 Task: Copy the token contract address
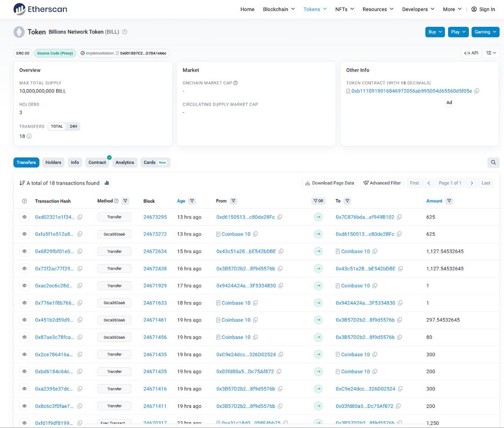pos(477,91)
